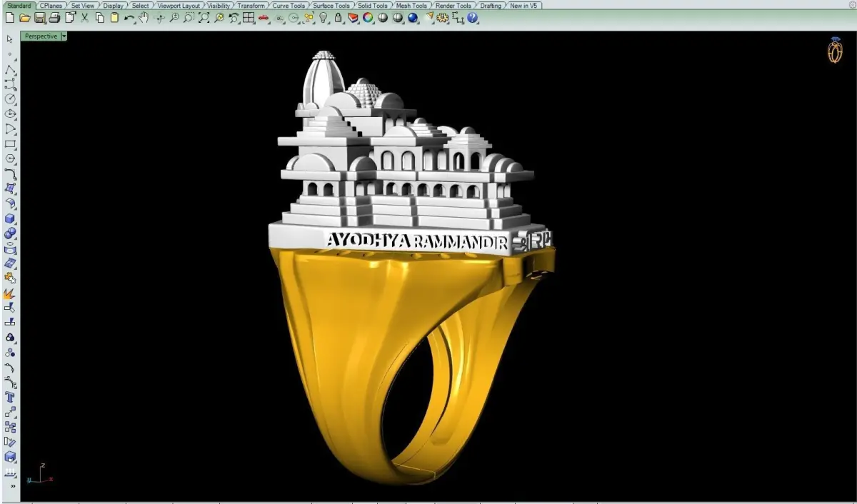Open a file with the folder icon
Screen dimensions: 857x504
coord(25,17)
